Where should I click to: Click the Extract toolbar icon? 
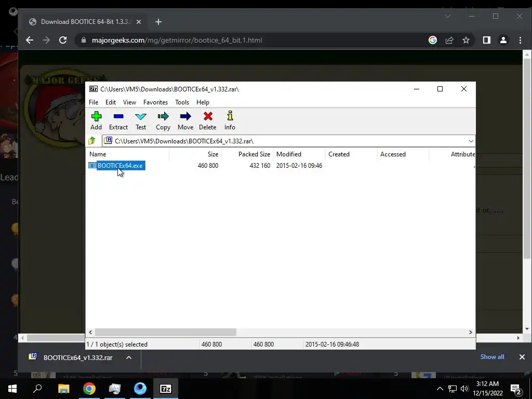pos(118,121)
